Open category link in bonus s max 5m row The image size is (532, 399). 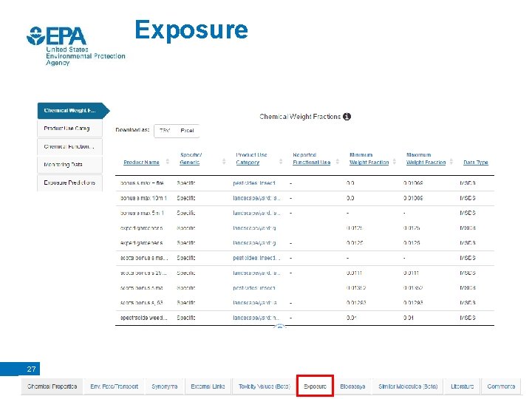(x=256, y=213)
